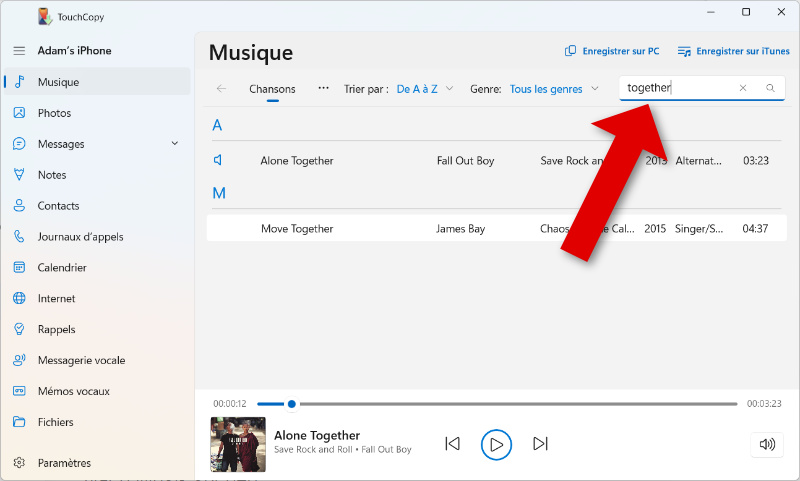The height and width of the screenshot is (481, 800).
Task: Clear the search text with X
Action: click(x=743, y=88)
